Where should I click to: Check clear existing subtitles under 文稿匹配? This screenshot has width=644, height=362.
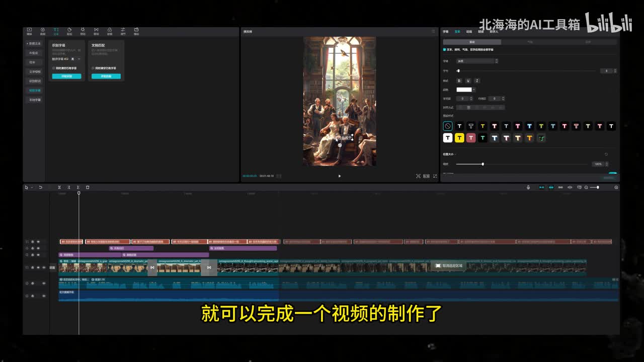[93, 68]
